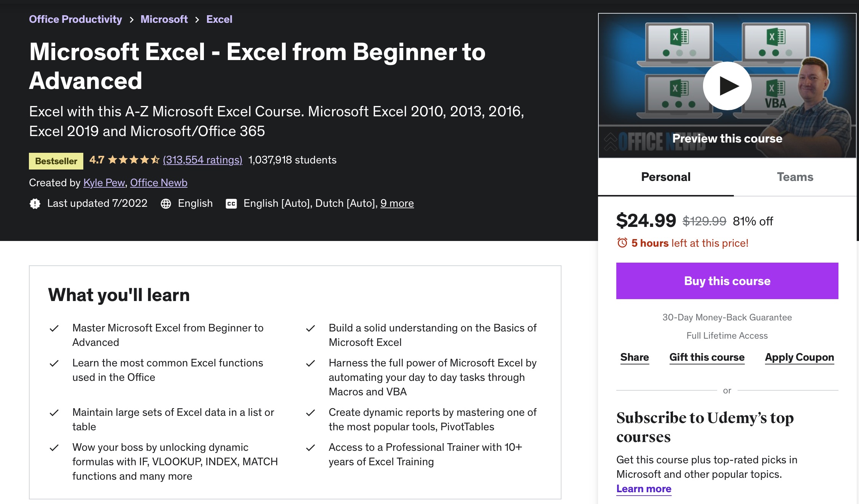
Task: Go to Office Productivity breadcrumb category
Action: (75, 19)
